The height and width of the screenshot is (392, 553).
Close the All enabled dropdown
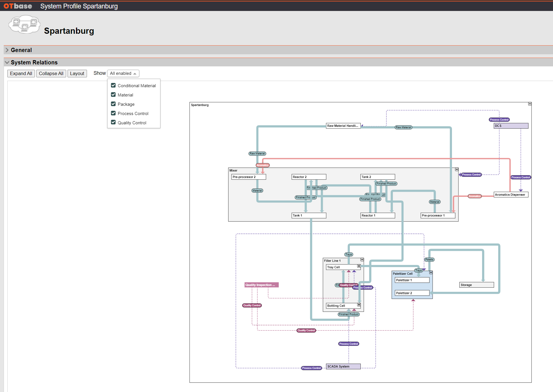tap(123, 73)
